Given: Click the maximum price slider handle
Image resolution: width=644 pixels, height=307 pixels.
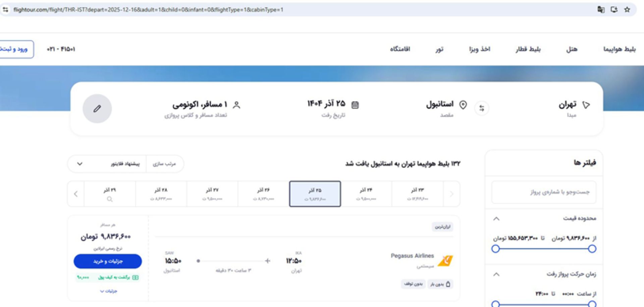Looking at the screenshot, I should pyautogui.click(x=496, y=249).
